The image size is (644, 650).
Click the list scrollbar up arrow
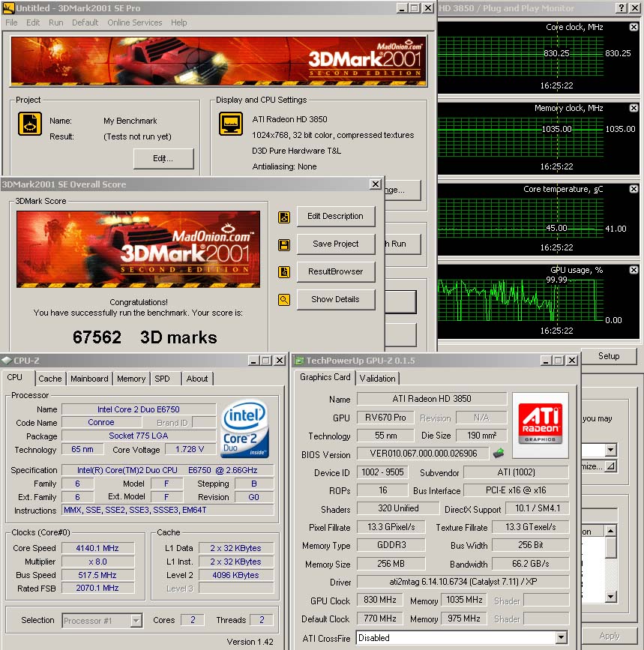pyautogui.click(x=610, y=531)
